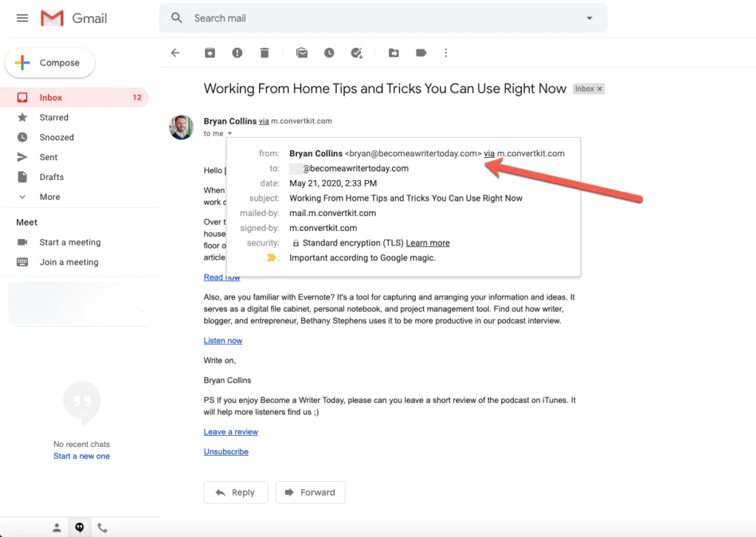Expand the More labels section

point(50,196)
